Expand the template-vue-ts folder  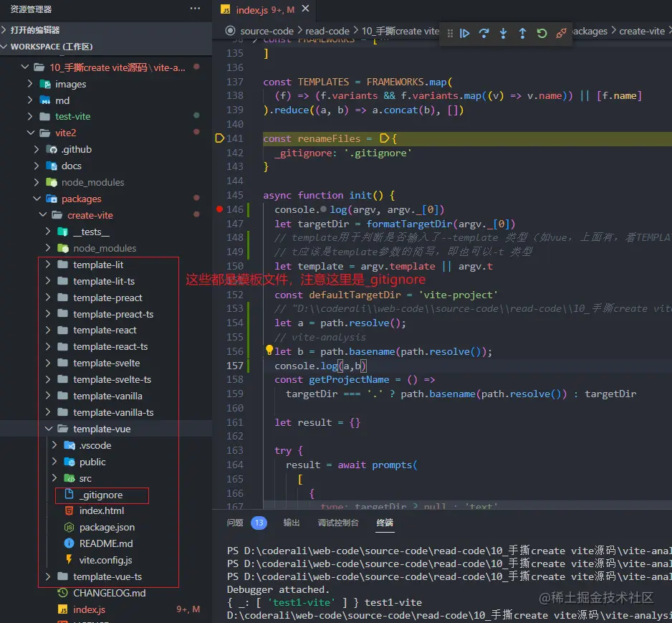click(x=107, y=576)
